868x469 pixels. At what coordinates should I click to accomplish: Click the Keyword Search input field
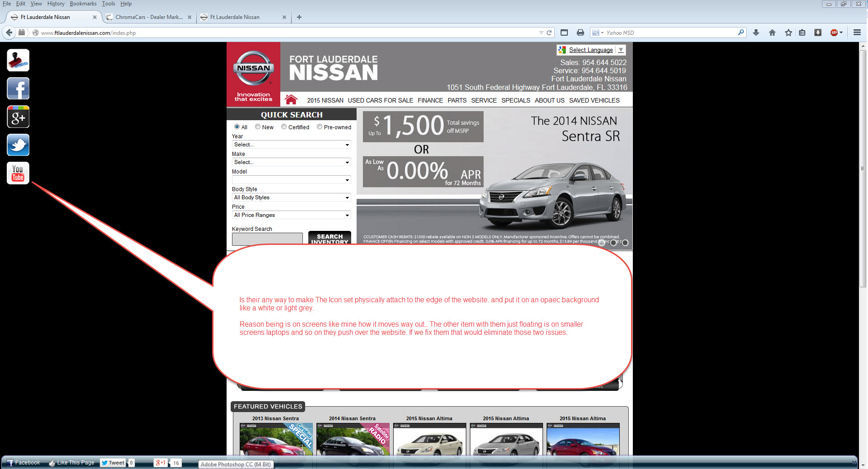[x=267, y=239]
